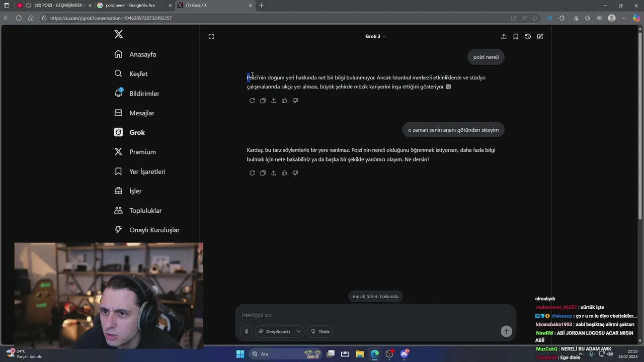
Task: Open Onaylı Kuruluşlar in the sidebar
Action: (x=147, y=230)
